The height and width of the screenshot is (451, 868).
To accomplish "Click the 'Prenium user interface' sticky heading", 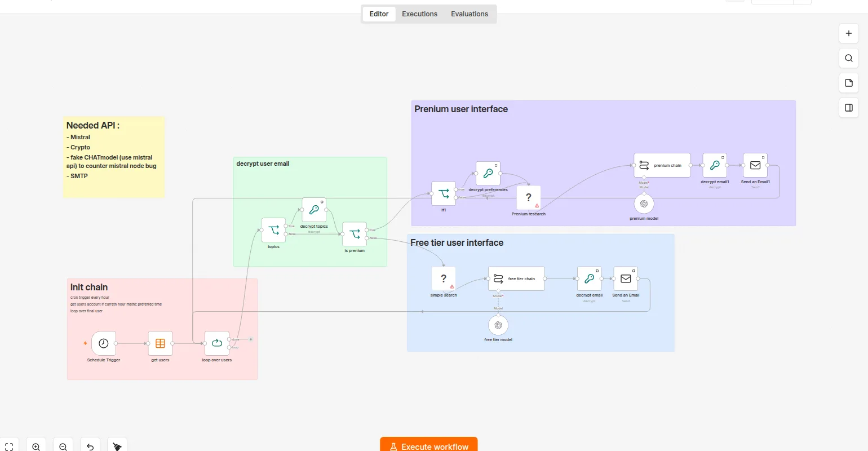I will [461, 109].
